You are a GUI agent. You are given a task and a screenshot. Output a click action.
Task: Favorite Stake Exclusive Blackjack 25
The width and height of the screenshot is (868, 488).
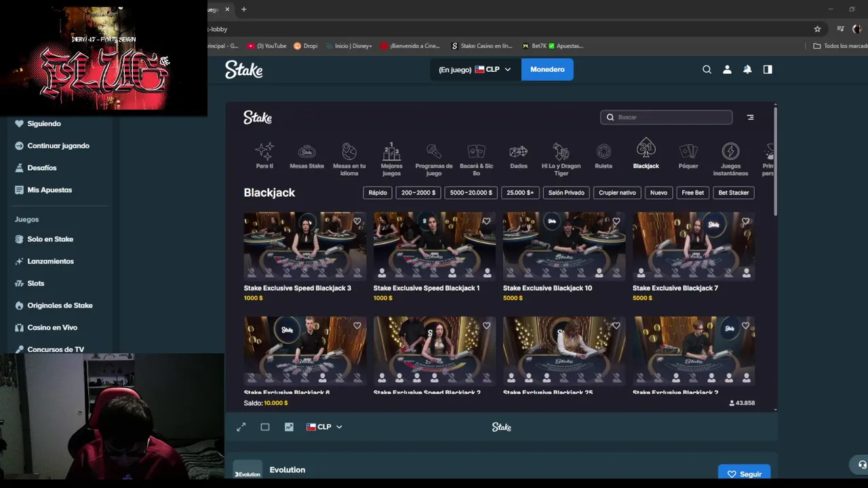tap(616, 325)
